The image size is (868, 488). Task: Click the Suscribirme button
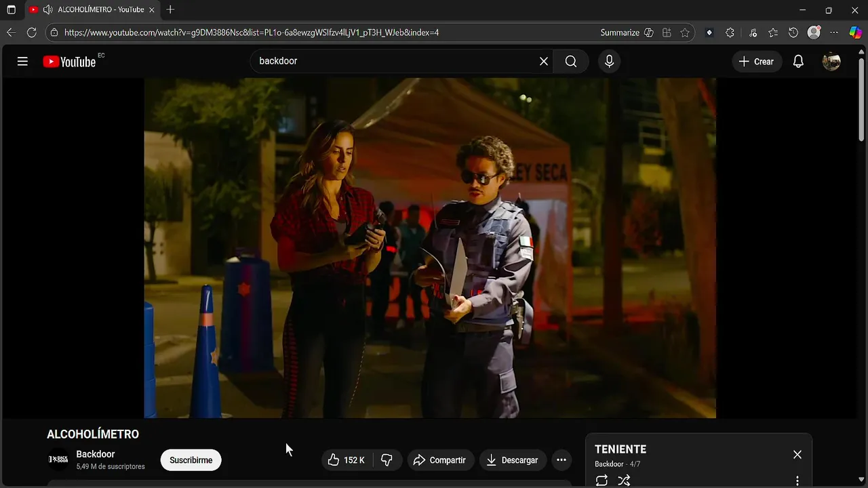click(x=191, y=460)
